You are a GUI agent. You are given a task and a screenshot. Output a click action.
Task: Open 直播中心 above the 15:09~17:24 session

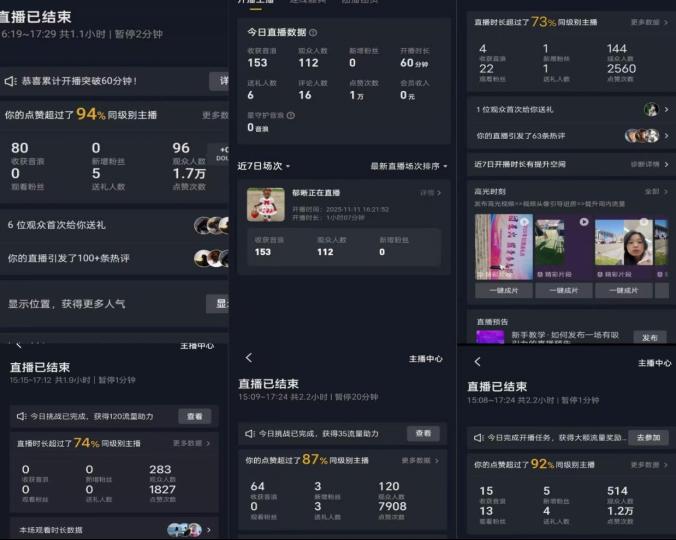pyautogui.click(x=425, y=358)
